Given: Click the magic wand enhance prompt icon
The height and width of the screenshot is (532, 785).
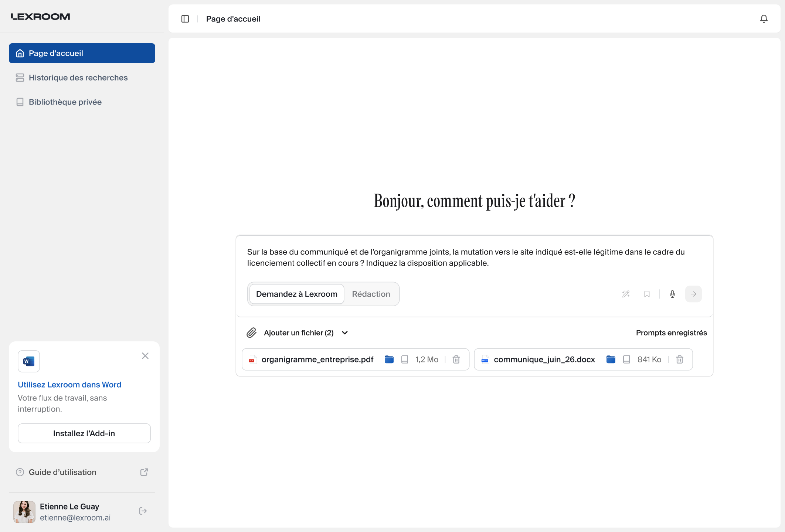Looking at the screenshot, I should 626,294.
